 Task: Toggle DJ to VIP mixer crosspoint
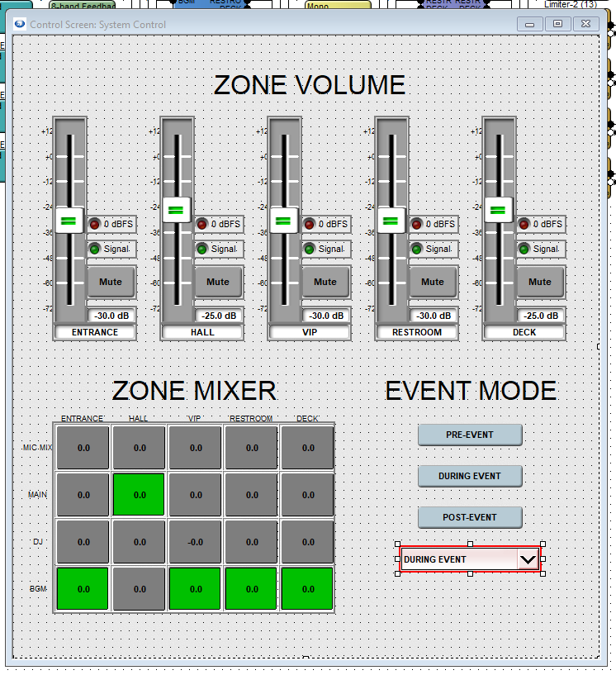pos(195,541)
